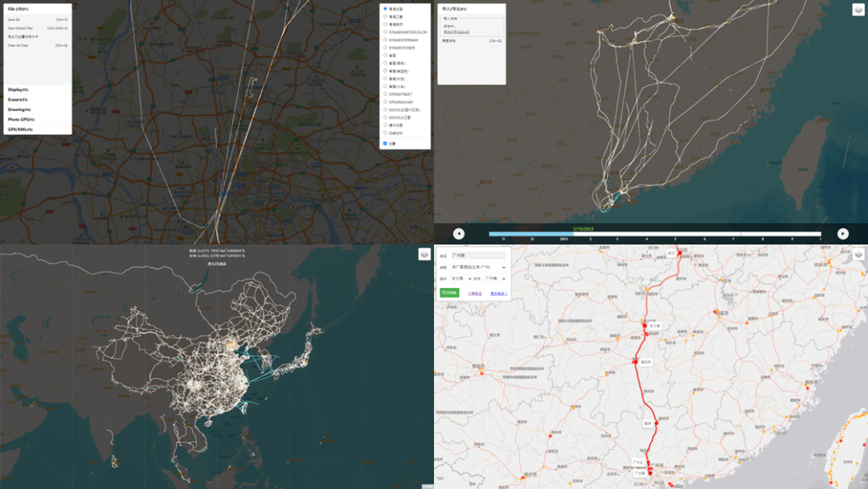
Task: Select the radio directly below OPENRAILWAY
Action: [x=385, y=109]
